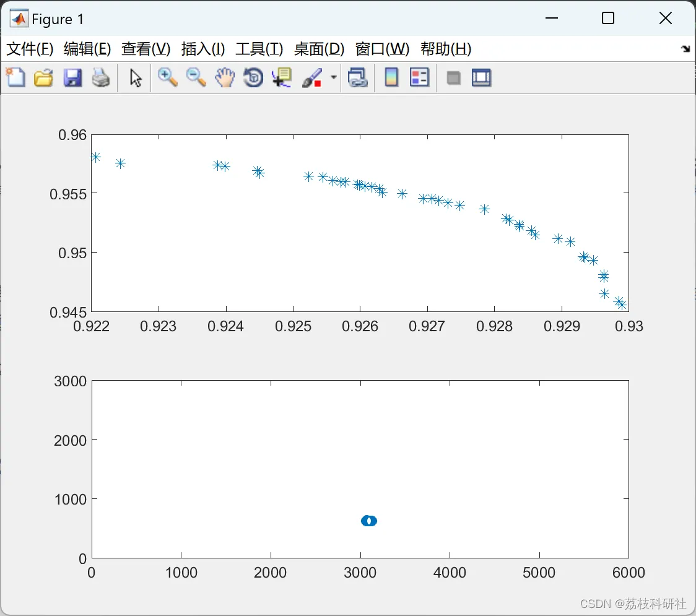Open the 查看(V) menu
Viewport: 696px width, 616px height.
146,49
